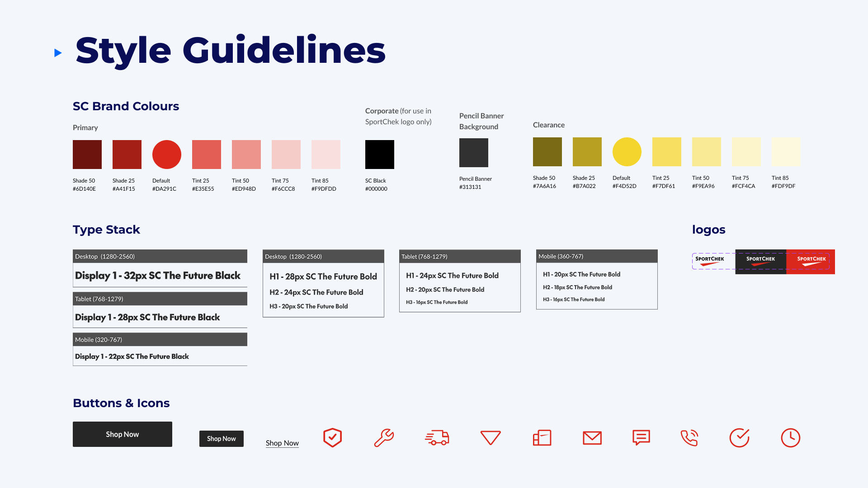
Task: Click the red wrench icon
Action: (x=384, y=438)
